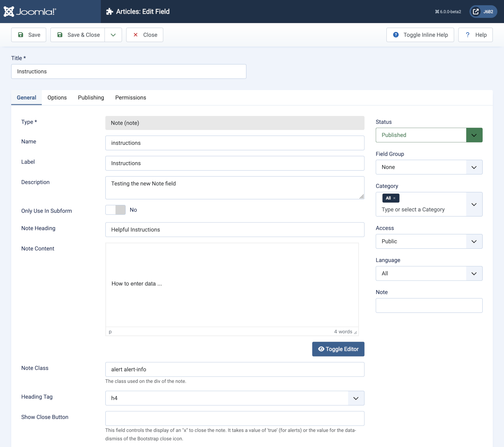Open the Heading Tag dropdown showing h4
Image resolution: width=504 pixels, height=447 pixels.
coord(234,398)
